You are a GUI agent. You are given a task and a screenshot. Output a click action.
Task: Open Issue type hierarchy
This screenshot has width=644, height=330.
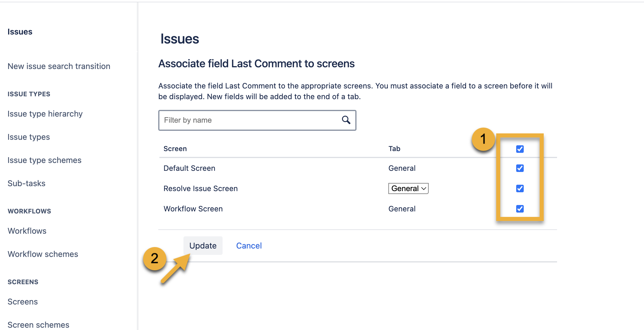45,114
